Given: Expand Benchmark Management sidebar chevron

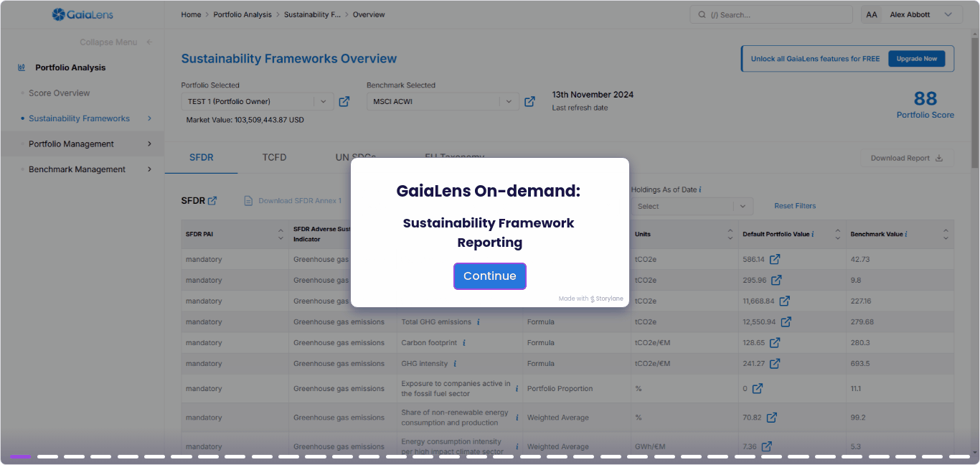Looking at the screenshot, I should tap(149, 169).
